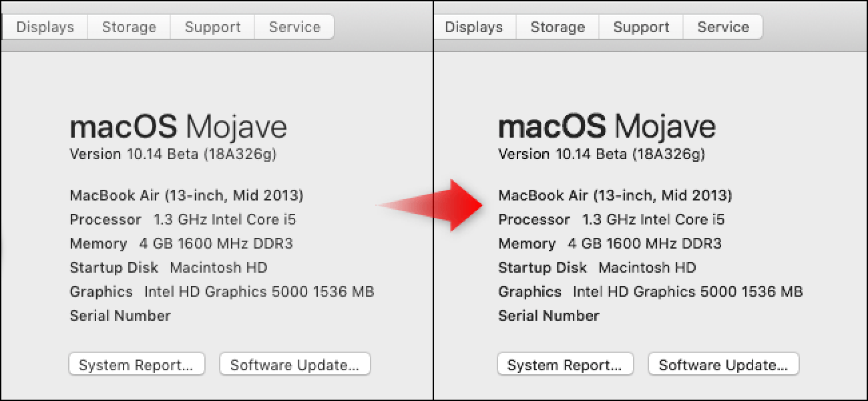Open the Displays tab in right panel
Viewport: 868px width, 401px height.
473,27
